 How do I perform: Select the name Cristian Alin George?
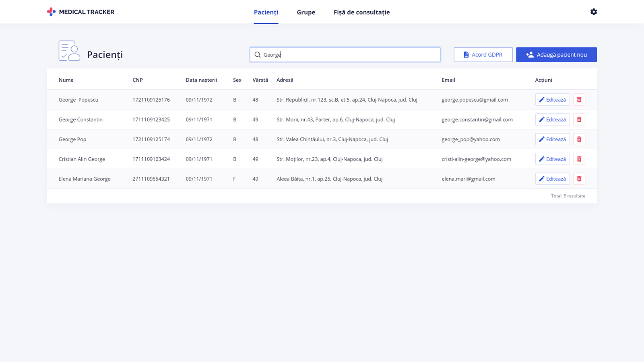click(82, 159)
